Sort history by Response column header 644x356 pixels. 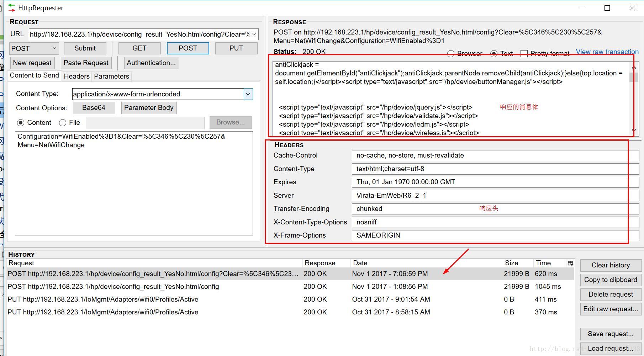327,263
